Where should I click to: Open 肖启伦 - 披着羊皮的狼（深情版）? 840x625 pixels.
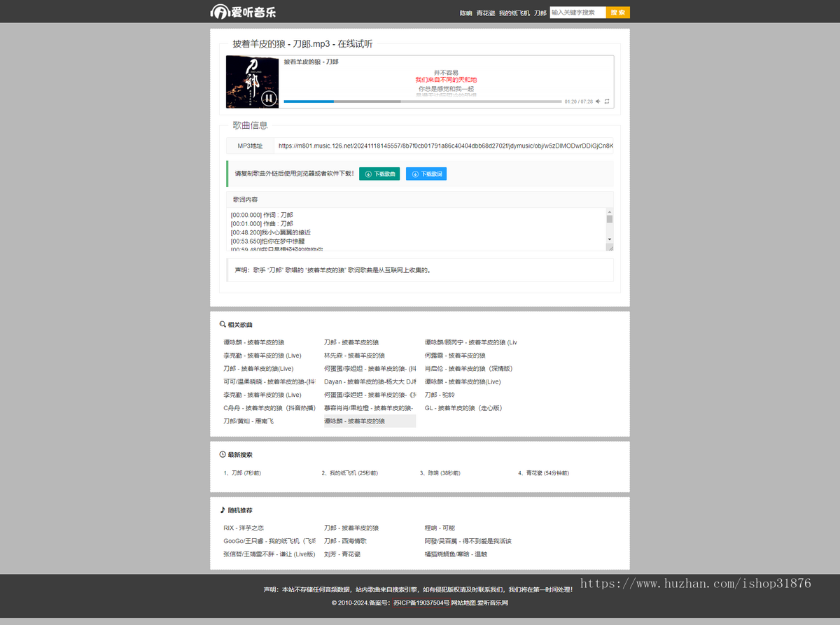(469, 368)
